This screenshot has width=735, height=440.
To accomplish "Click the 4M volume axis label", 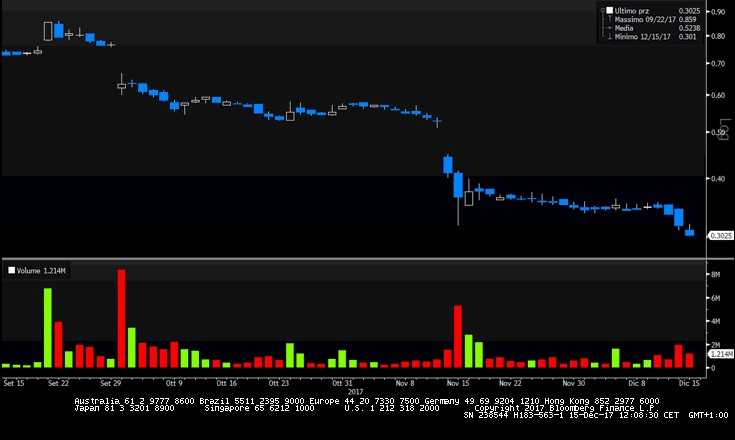I will pos(715,321).
